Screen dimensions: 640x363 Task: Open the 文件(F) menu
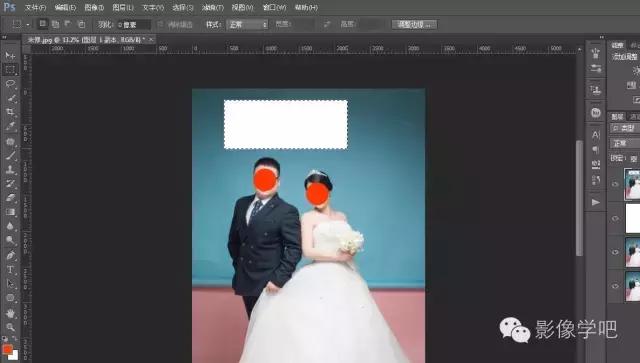[36, 7]
